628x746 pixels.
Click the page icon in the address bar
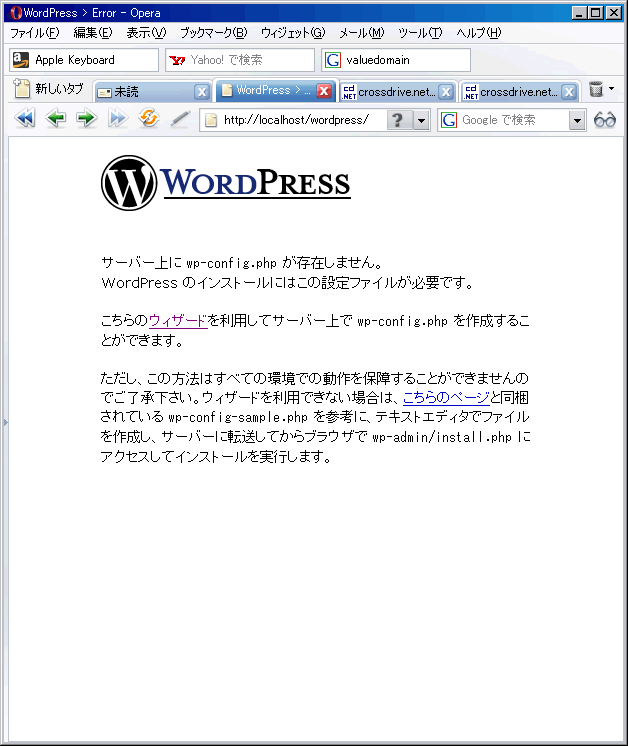pos(211,120)
